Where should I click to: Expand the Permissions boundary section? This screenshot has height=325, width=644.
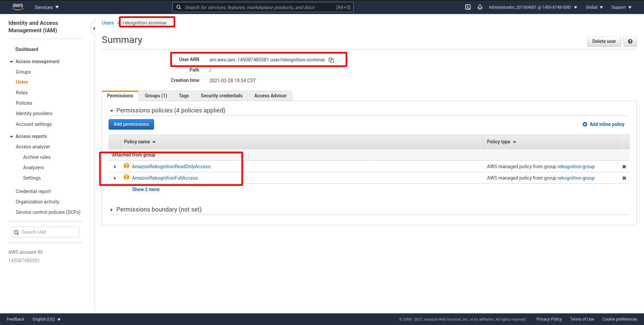coord(111,210)
